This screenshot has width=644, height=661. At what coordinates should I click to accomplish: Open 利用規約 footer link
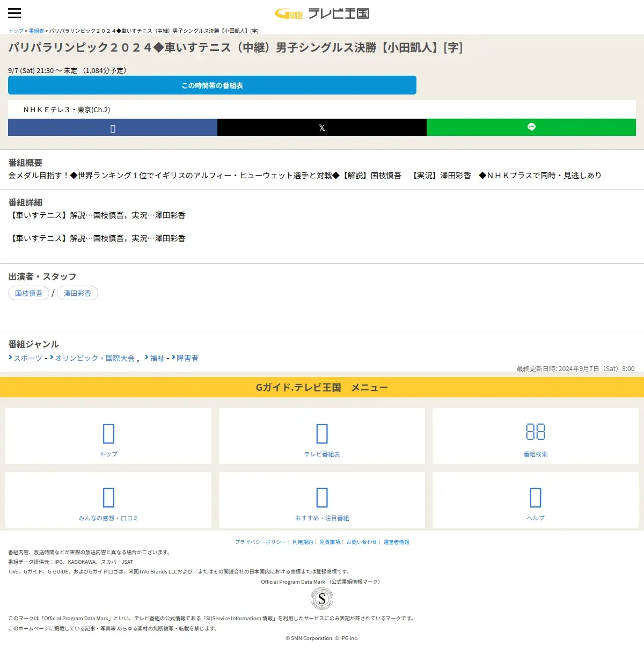tap(303, 542)
